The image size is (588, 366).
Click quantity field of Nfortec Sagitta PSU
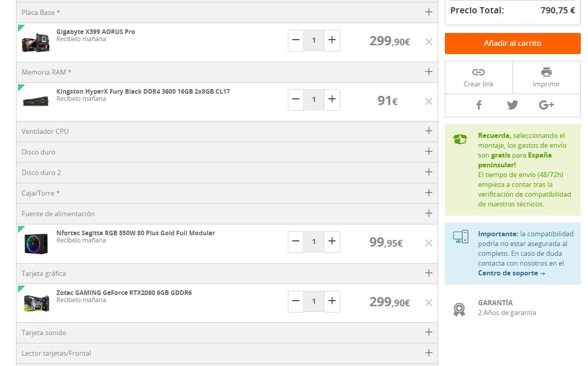pyautogui.click(x=314, y=241)
